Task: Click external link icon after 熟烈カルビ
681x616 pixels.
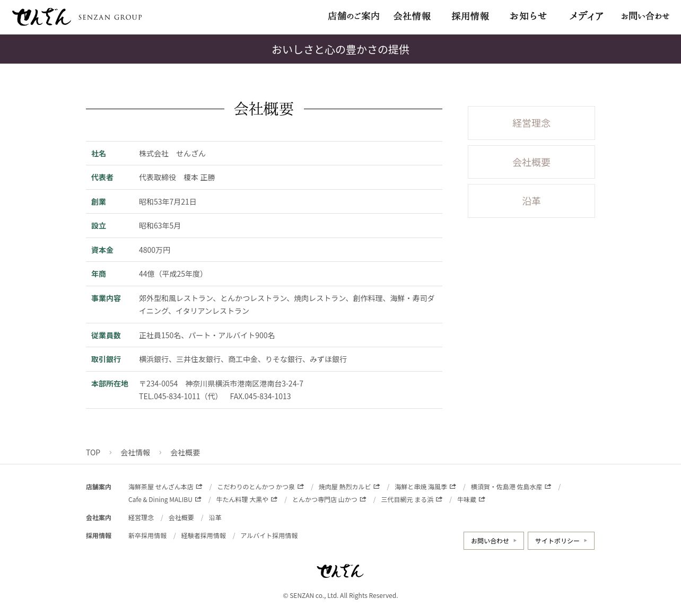Action: click(x=377, y=486)
